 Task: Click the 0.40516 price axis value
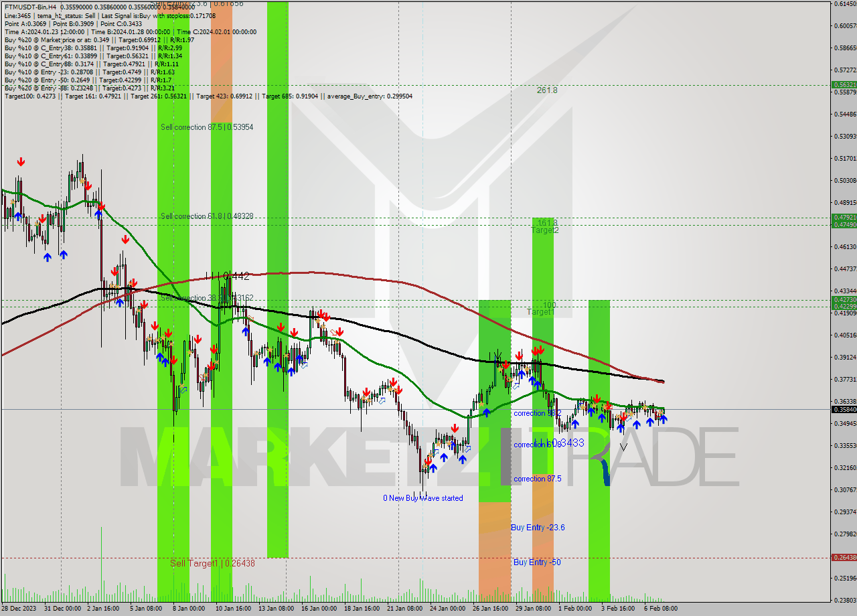845,335
